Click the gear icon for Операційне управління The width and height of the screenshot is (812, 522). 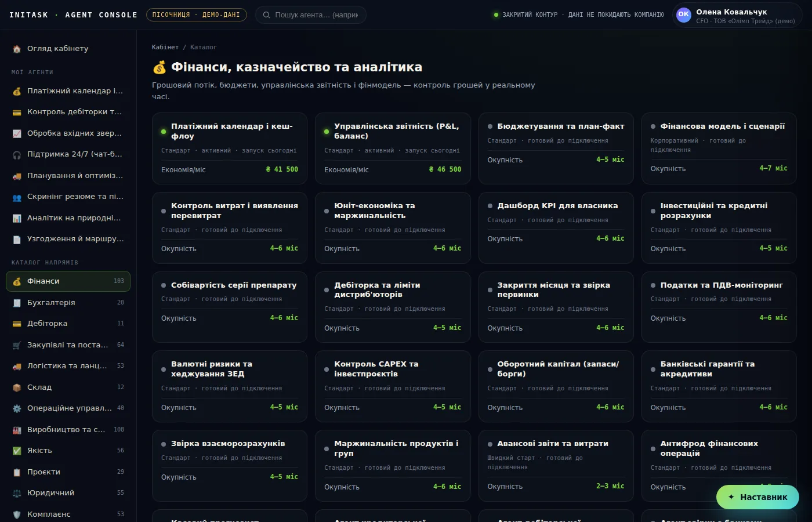(x=17, y=408)
